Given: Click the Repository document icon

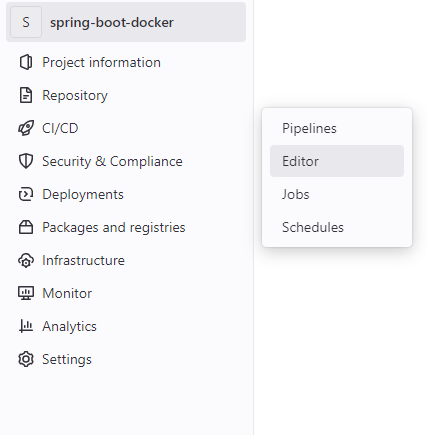Looking at the screenshot, I should (26, 95).
